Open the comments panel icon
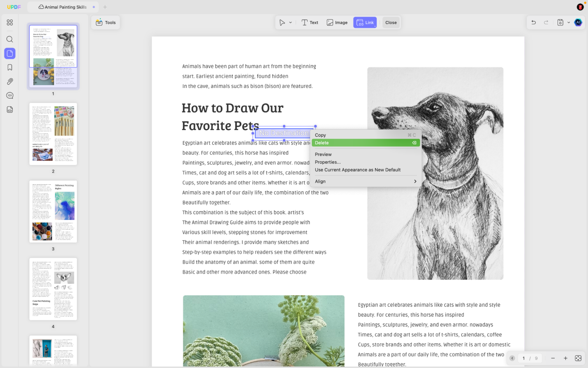This screenshot has height=368, width=588. [x=10, y=95]
